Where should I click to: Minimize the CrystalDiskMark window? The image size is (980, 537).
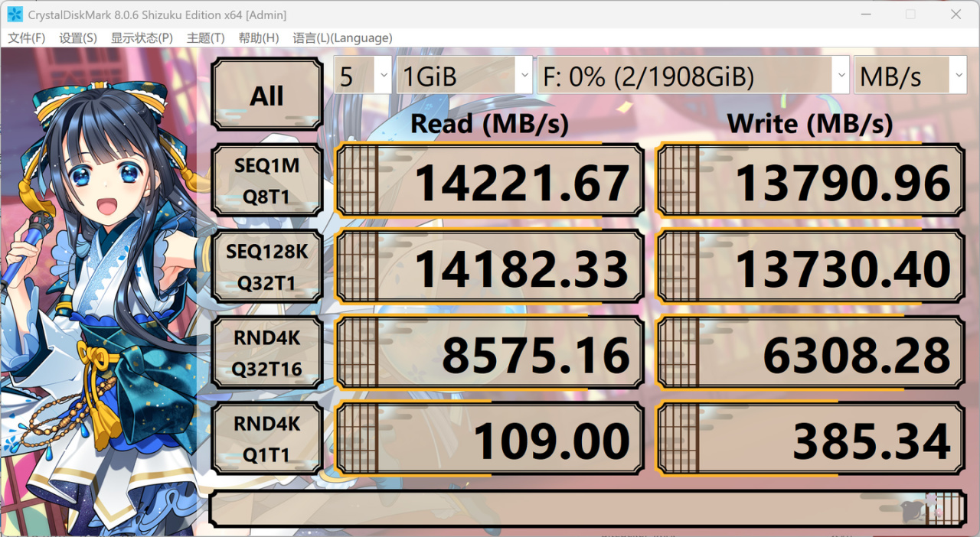864,15
